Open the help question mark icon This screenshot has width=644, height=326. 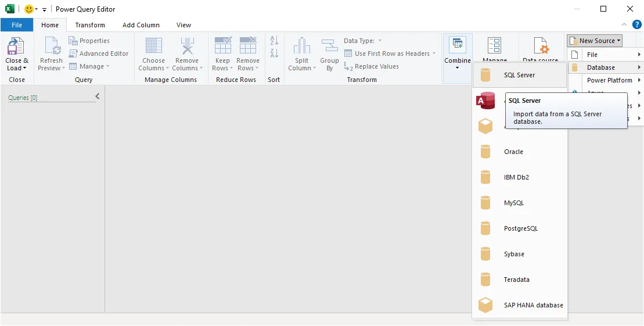point(636,24)
